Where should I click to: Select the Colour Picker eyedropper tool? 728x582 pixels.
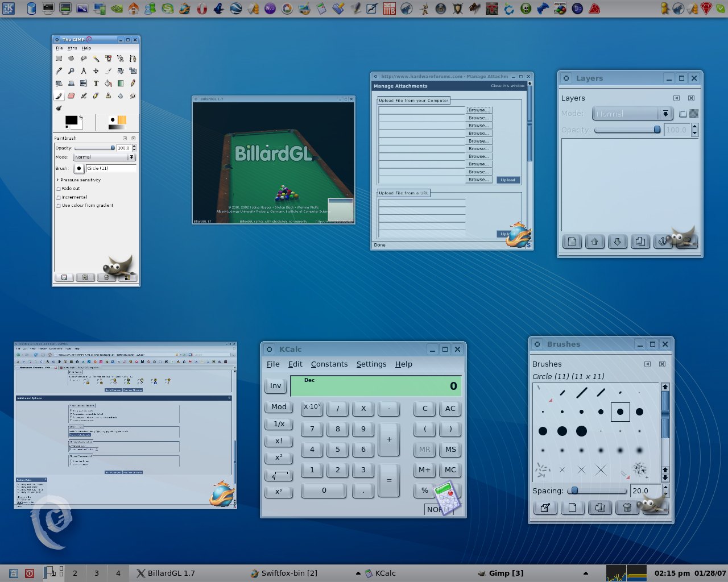59,71
